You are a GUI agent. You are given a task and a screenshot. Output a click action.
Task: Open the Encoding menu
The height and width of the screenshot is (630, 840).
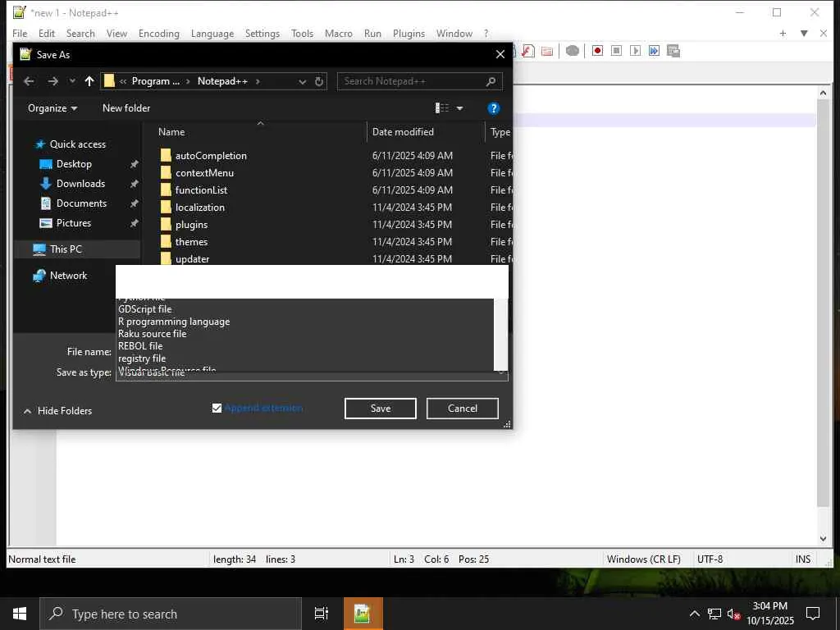tap(159, 33)
